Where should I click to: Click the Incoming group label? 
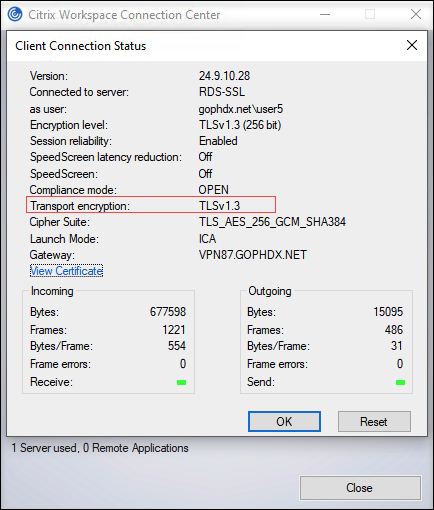coord(52,291)
